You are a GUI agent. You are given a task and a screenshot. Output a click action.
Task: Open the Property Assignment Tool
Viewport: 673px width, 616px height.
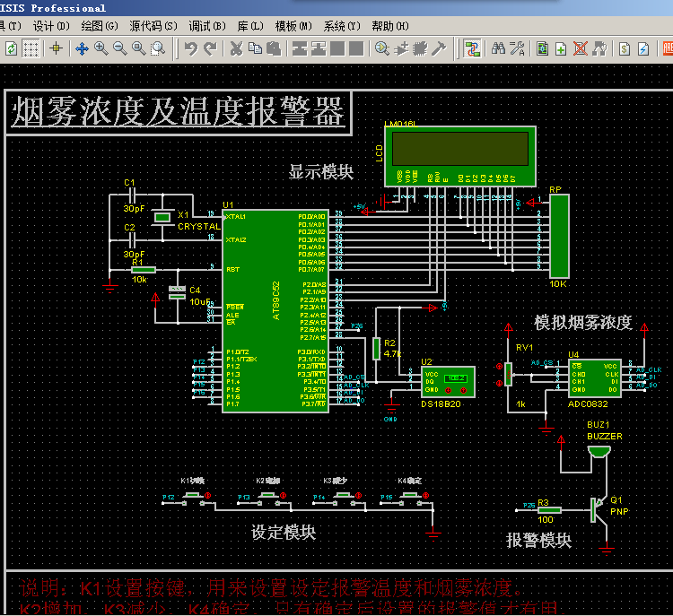tap(517, 48)
